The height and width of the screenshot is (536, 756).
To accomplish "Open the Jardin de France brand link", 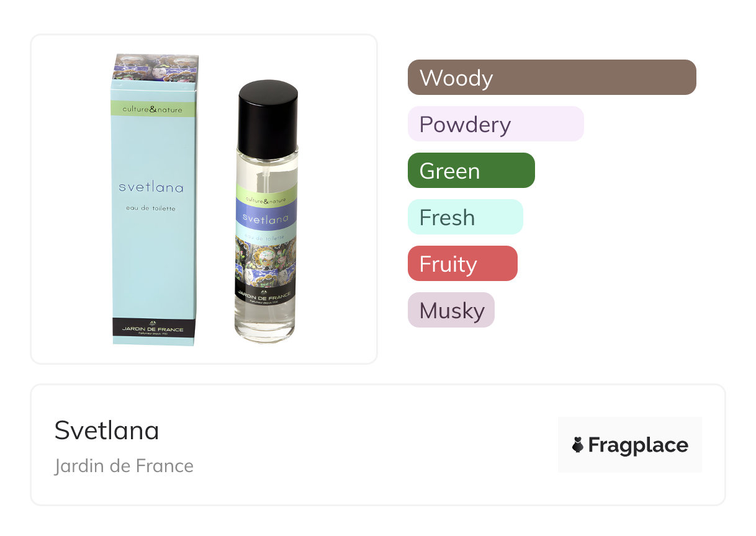I will coord(124,466).
